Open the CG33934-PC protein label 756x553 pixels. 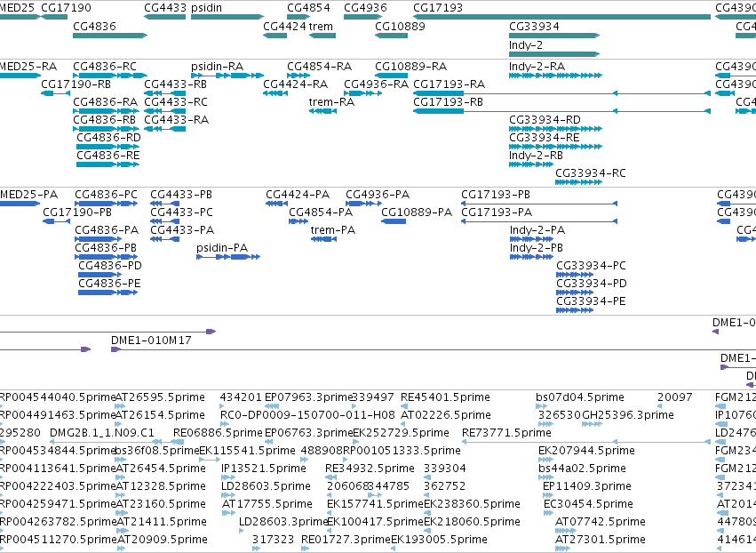coord(591,266)
